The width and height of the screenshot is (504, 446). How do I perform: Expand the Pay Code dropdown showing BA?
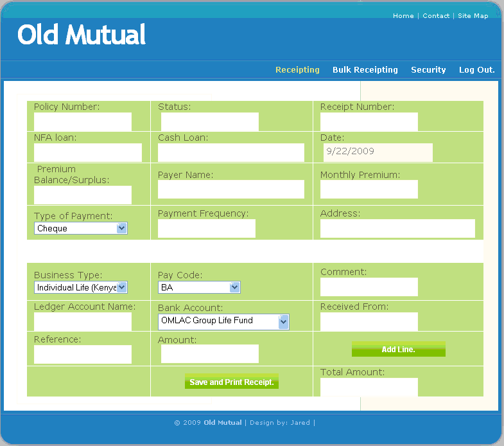click(199, 287)
